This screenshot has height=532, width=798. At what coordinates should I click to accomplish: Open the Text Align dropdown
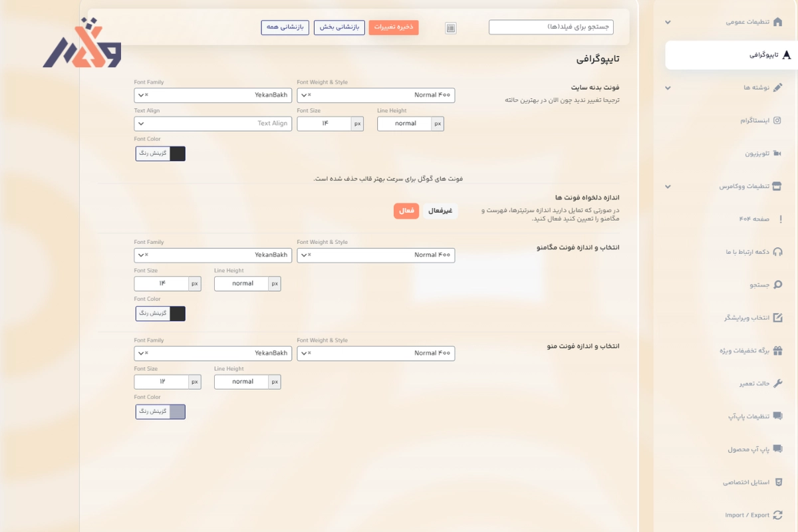tap(213, 124)
